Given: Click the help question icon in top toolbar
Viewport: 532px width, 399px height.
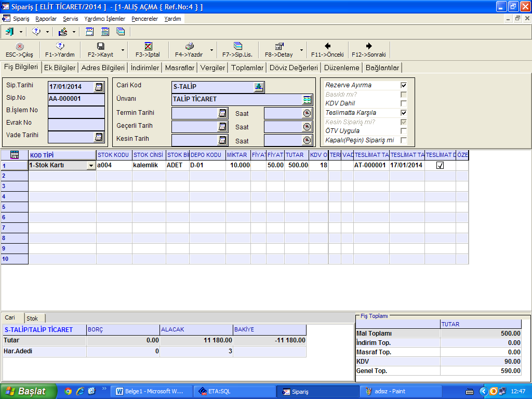Looking at the screenshot, I should tap(36, 32).
